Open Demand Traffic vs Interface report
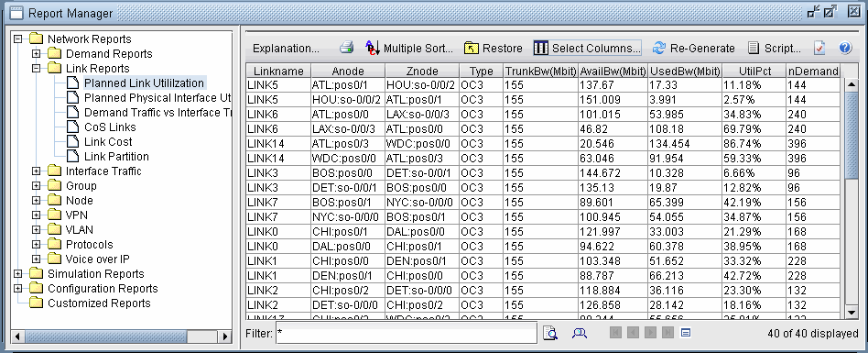868x353 pixels. (157, 113)
